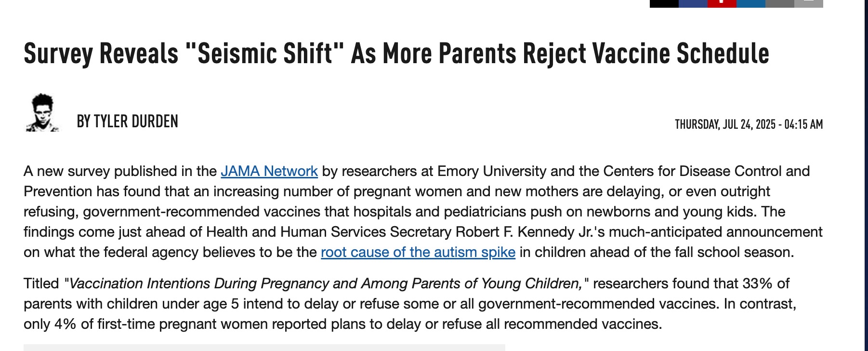The width and height of the screenshot is (868, 351).
Task: Click the article headline about Seismic Shift
Action: click(396, 53)
